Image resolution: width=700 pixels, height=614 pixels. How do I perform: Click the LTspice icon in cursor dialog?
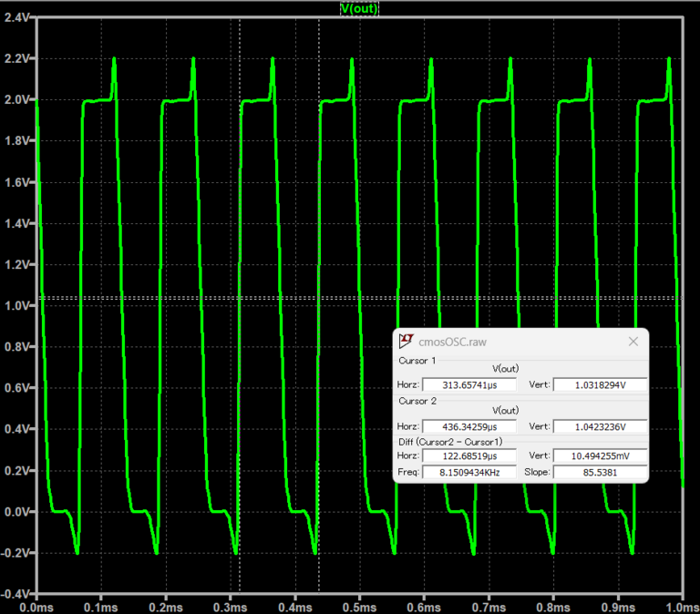click(407, 341)
